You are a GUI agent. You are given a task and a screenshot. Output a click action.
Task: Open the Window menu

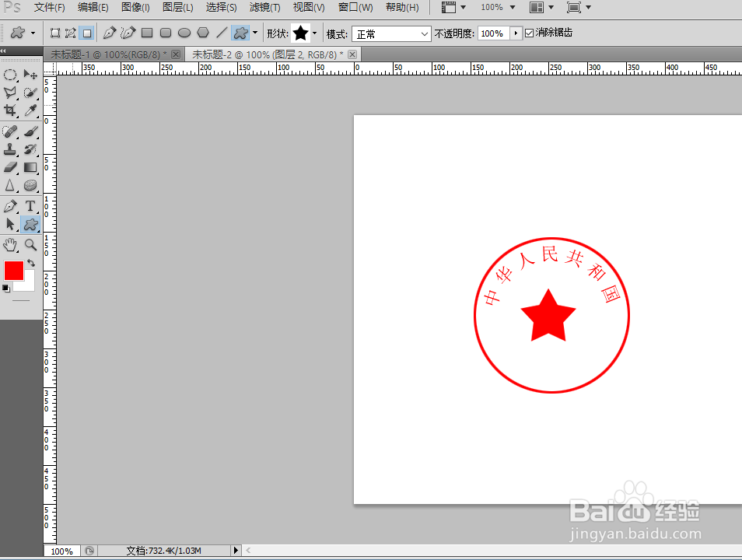point(355,8)
